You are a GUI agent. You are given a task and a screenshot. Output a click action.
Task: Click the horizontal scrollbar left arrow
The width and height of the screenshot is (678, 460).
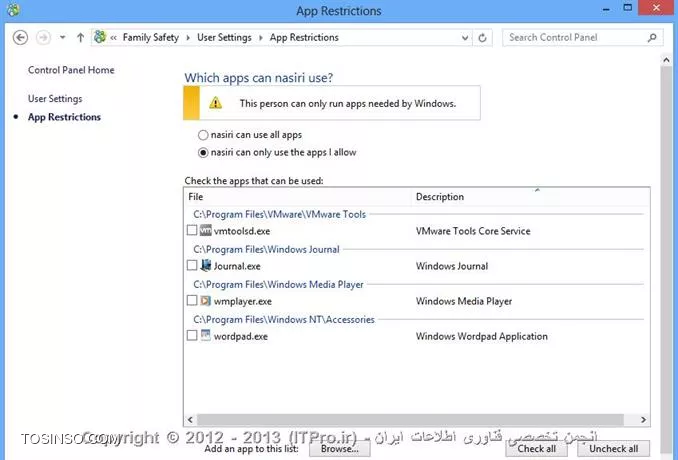(x=190, y=419)
